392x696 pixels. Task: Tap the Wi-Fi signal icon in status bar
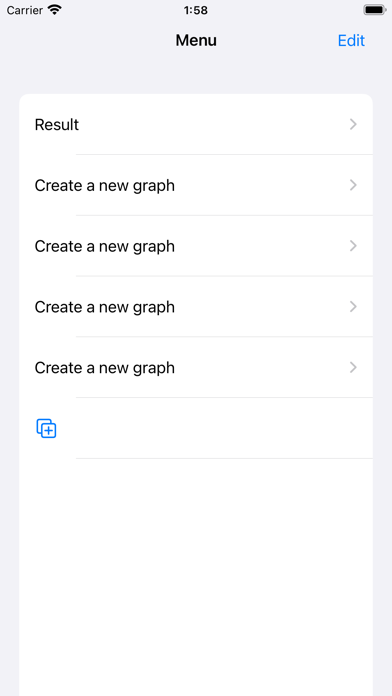[55, 10]
